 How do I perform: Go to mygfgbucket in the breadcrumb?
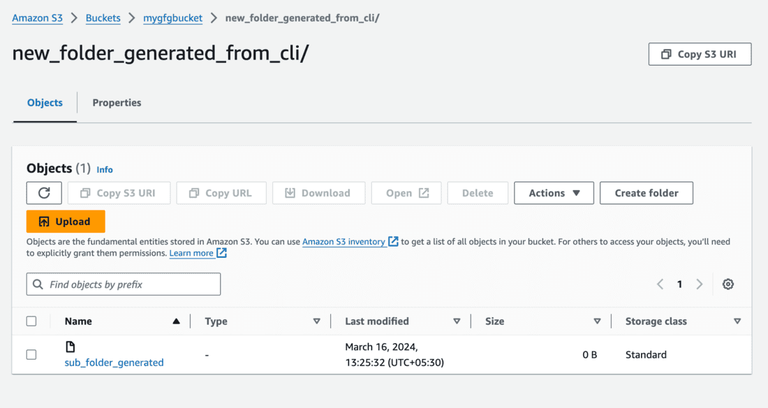[173, 18]
